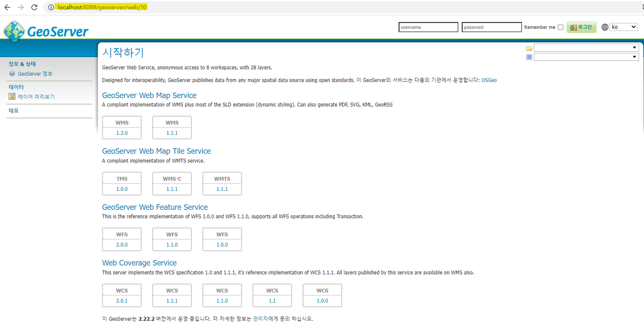Click the 시작하기 page title

(x=123, y=52)
